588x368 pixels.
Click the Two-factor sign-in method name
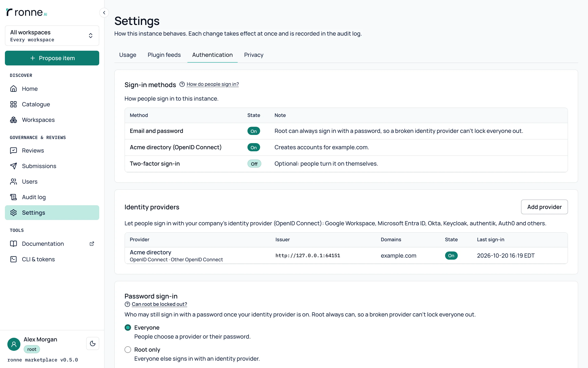coord(155,164)
